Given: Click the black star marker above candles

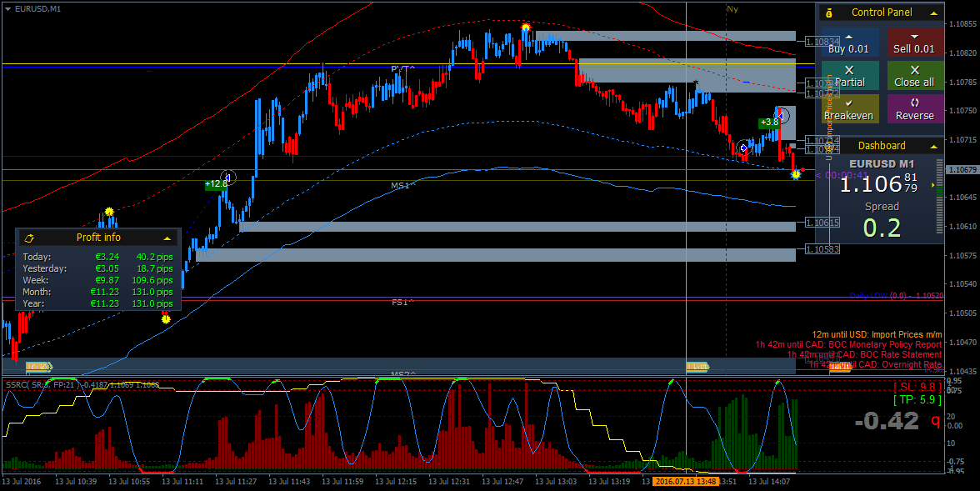Looking at the screenshot, I should pyautogui.click(x=696, y=83).
